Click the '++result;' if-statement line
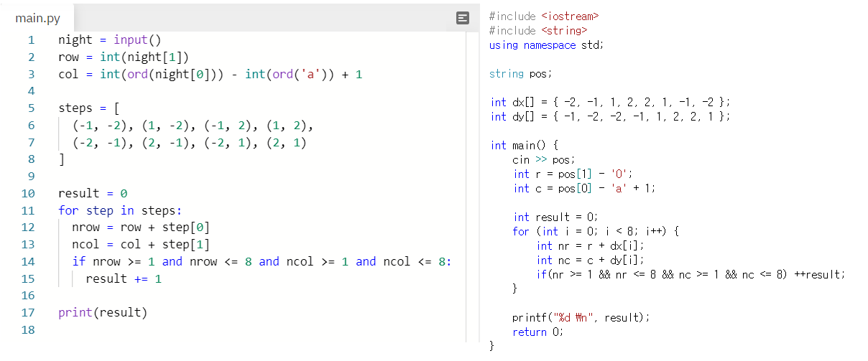The image size is (868, 361). (691, 274)
